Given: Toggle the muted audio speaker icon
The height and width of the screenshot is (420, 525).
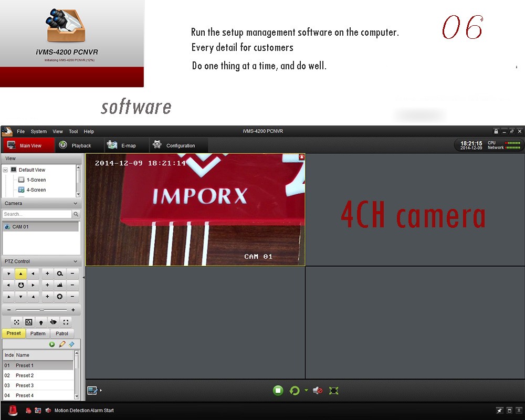Looking at the screenshot, I should [318, 391].
